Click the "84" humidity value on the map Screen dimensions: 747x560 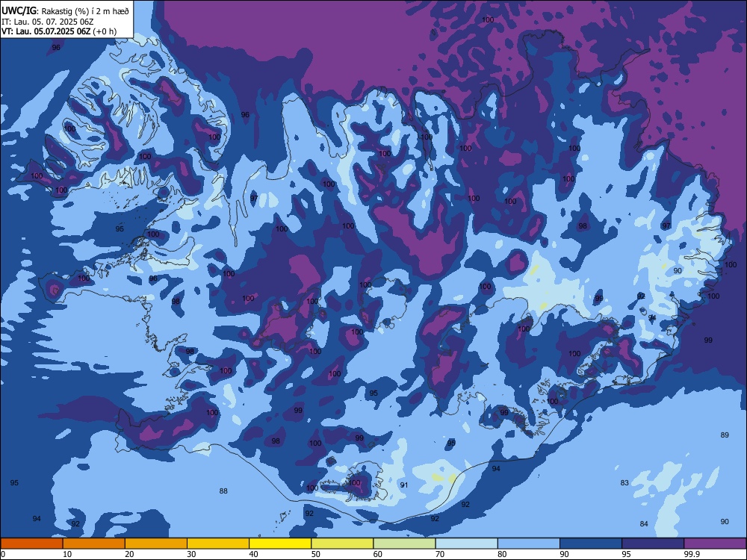[644, 524]
